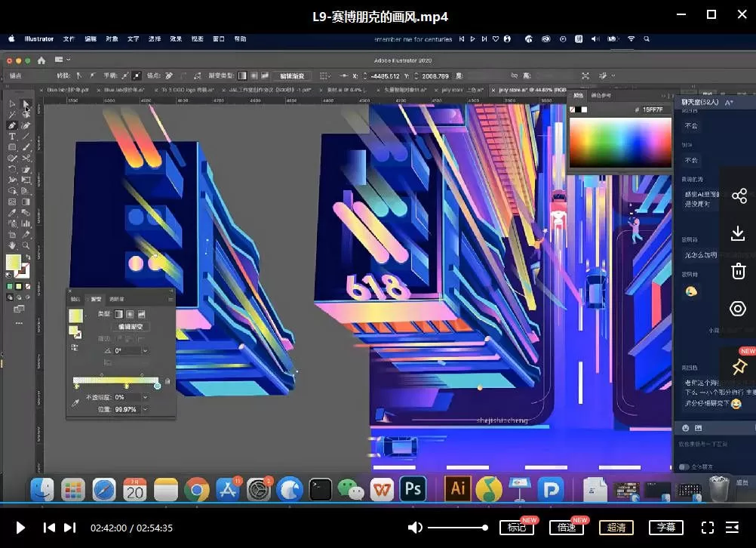Open the position (位置) dropdown arrow
Viewport: 756px width, 548px height.
coord(145,409)
